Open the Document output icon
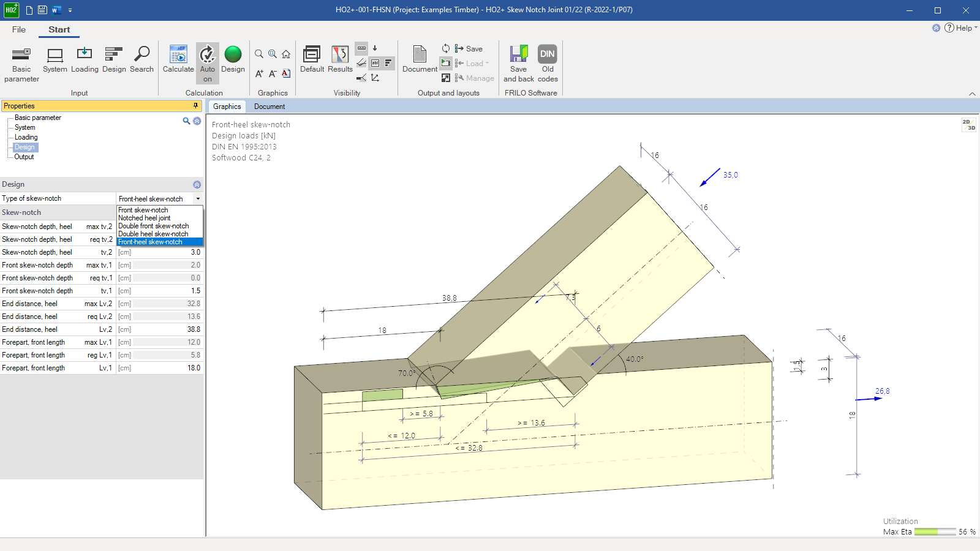 click(420, 60)
